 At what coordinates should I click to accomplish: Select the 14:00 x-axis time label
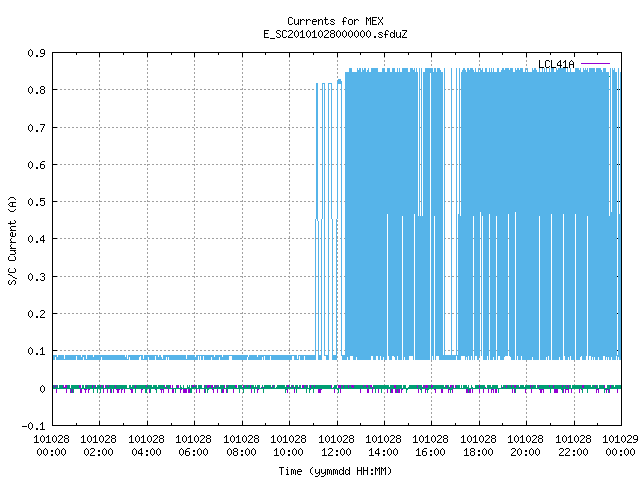tap(383, 452)
